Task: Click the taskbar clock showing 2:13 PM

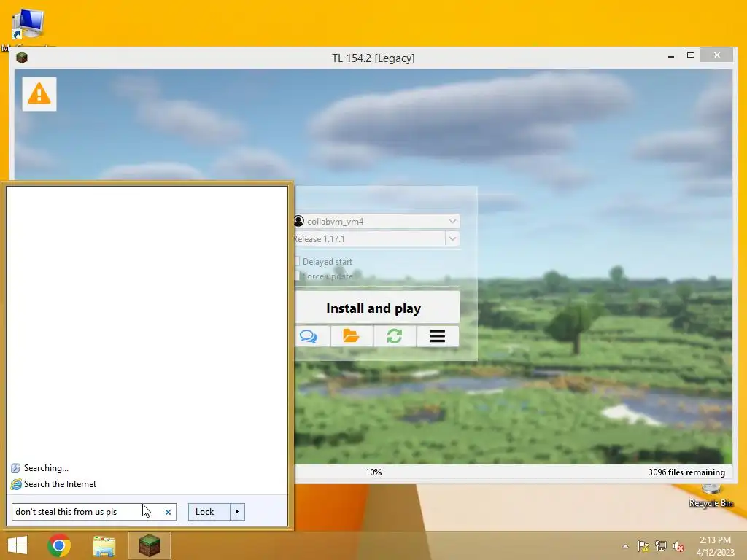Action: [x=715, y=545]
